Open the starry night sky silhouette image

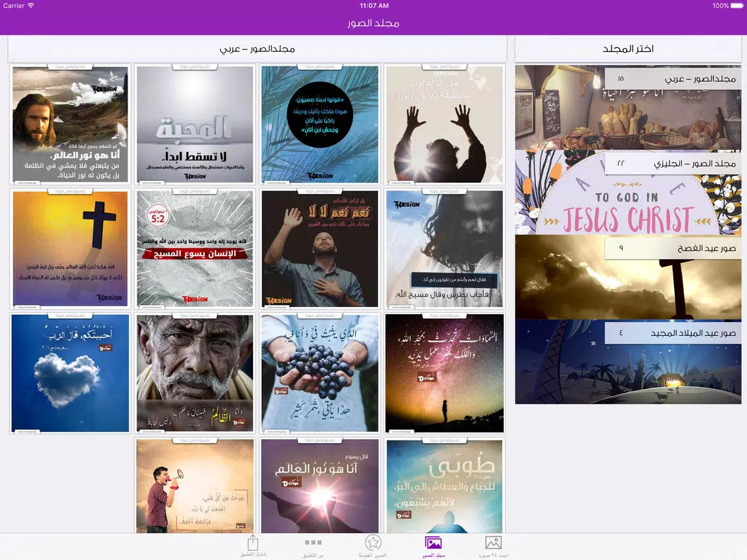[x=445, y=373]
